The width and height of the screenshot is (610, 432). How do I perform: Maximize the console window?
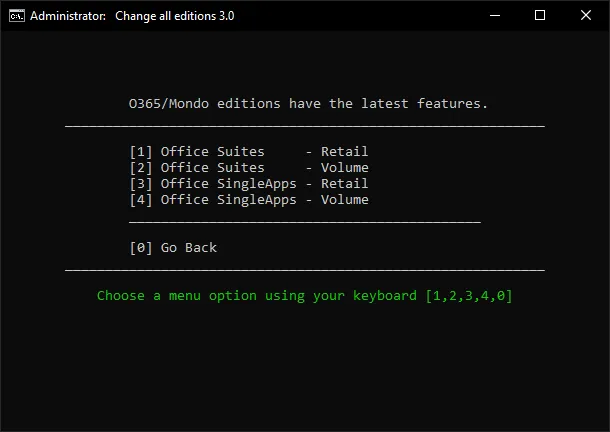pos(540,16)
